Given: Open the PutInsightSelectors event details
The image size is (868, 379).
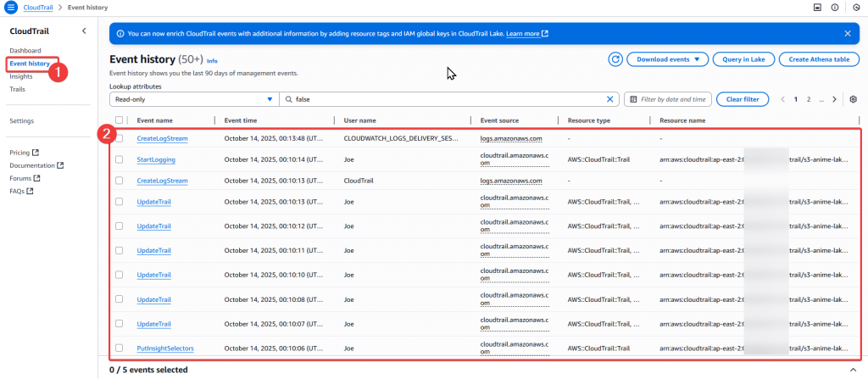Looking at the screenshot, I should point(165,348).
